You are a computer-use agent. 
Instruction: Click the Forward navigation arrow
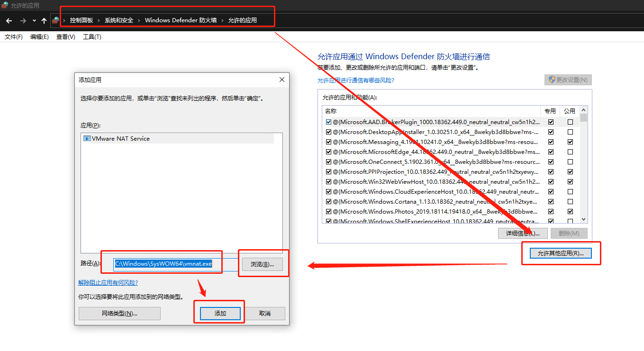coord(23,21)
